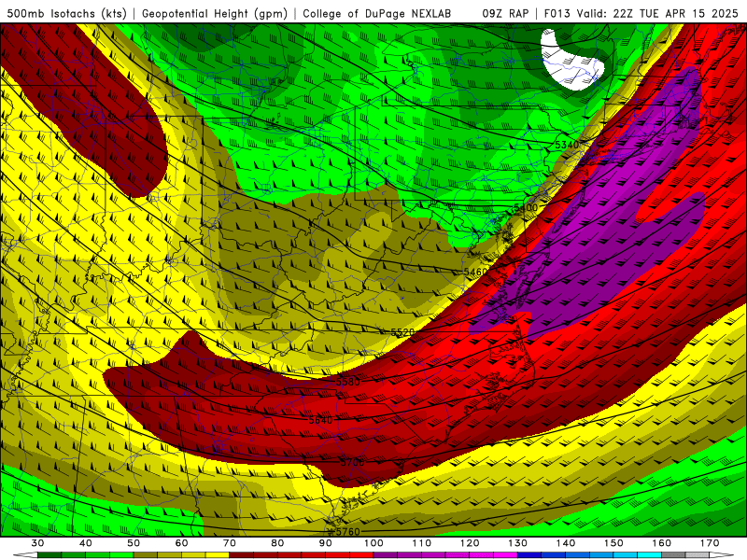Image resolution: width=747 pixels, height=560 pixels.
Task: Click the 'College of DuPage NEXLAB' label
Action: click(376, 13)
